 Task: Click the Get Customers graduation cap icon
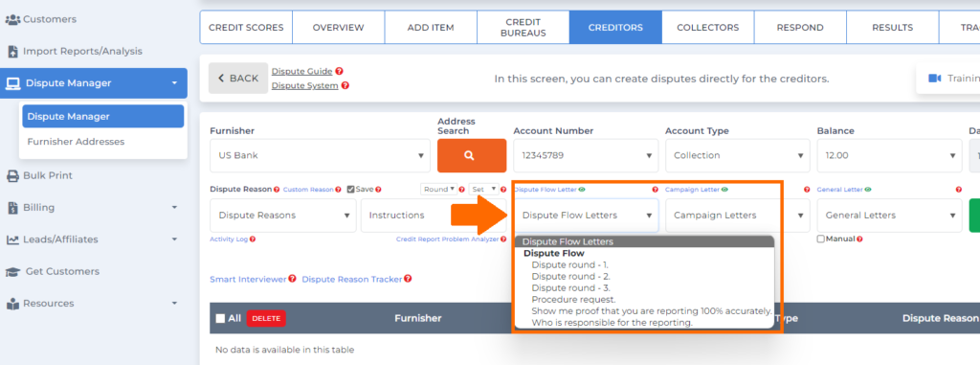point(13,272)
